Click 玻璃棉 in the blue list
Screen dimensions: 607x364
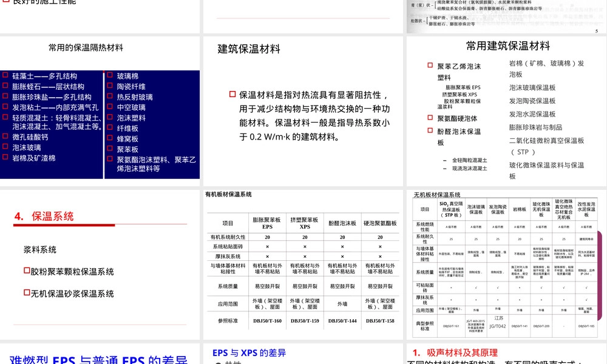[x=127, y=76]
